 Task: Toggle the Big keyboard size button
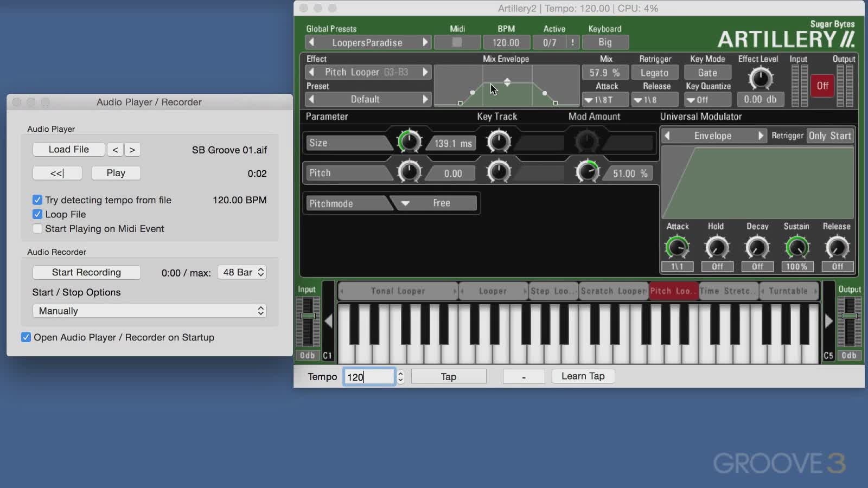coord(605,42)
